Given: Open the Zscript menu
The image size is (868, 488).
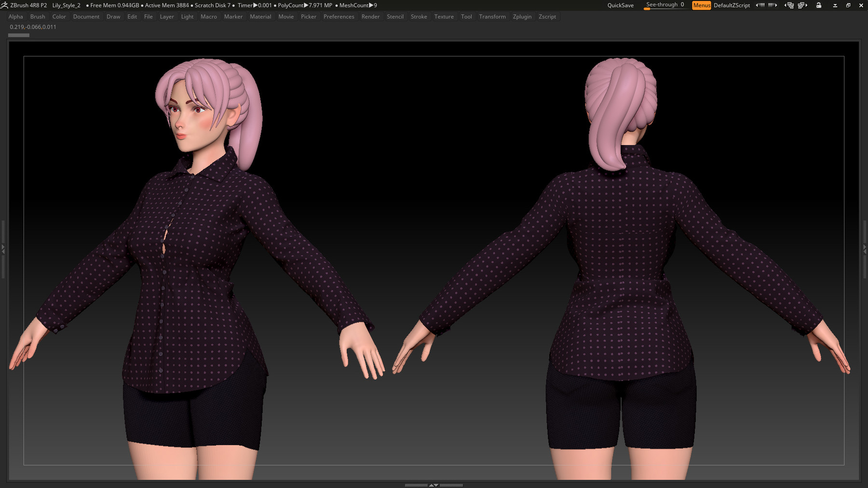Looking at the screenshot, I should (x=547, y=16).
